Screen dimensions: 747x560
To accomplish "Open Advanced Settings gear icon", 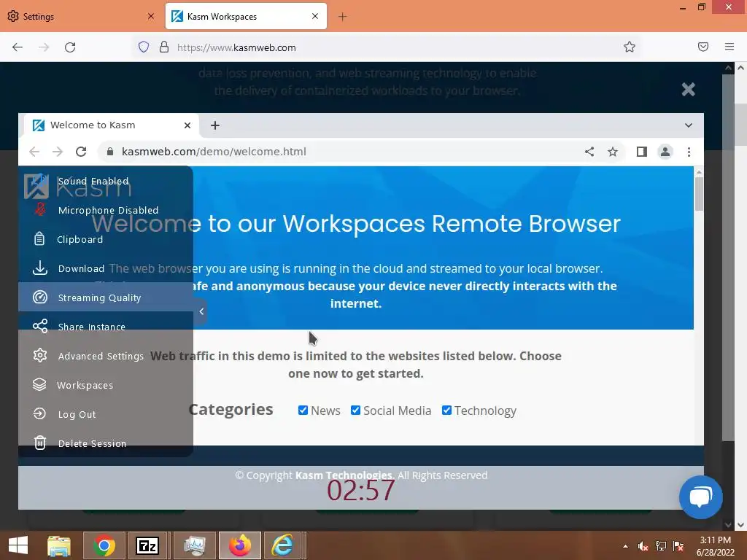I will [x=40, y=356].
